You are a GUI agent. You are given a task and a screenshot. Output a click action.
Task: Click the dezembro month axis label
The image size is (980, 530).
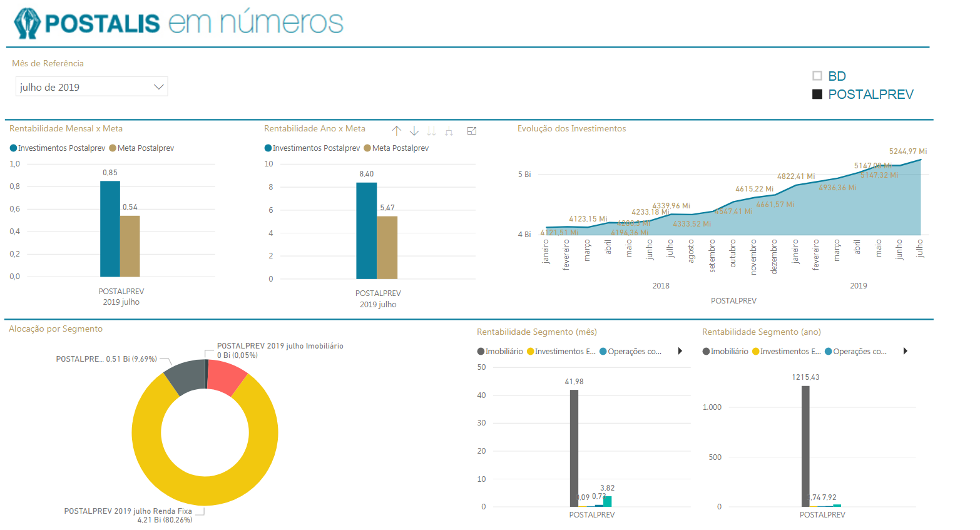774,257
